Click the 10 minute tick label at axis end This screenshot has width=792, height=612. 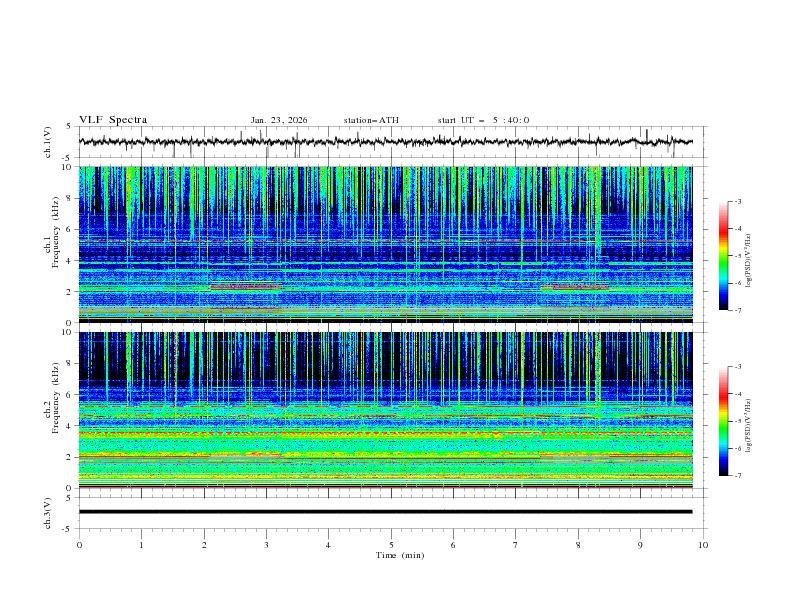click(703, 545)
